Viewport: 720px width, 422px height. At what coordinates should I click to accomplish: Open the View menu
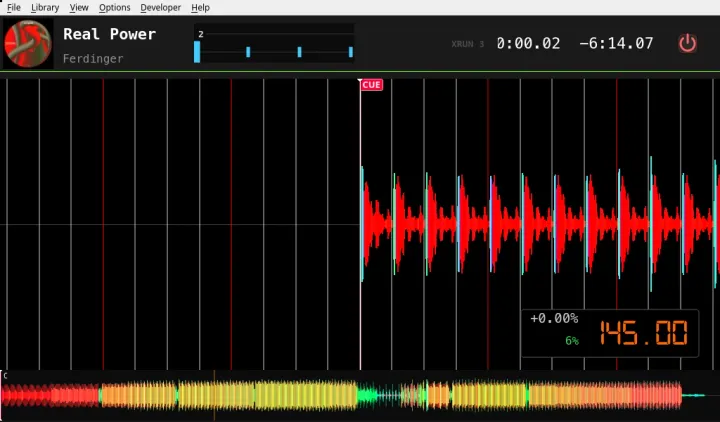click(x=79, y=7)
